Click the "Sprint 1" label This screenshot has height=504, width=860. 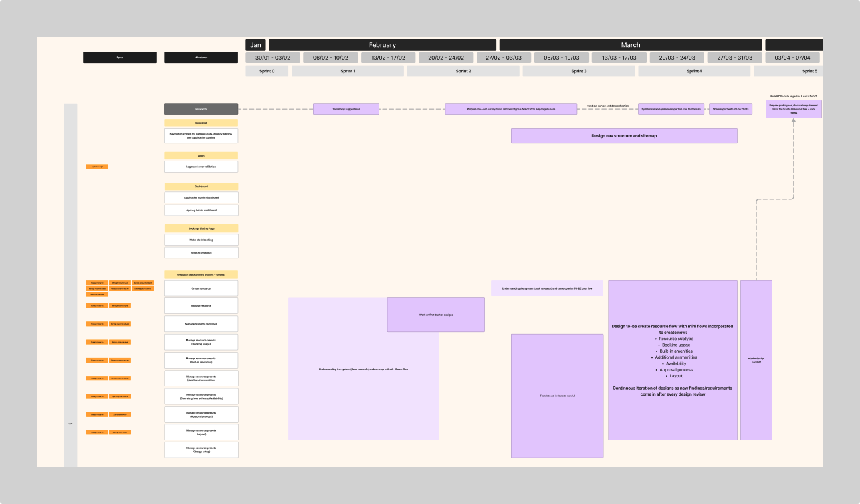pyautogui.click(x=346, y=70)
